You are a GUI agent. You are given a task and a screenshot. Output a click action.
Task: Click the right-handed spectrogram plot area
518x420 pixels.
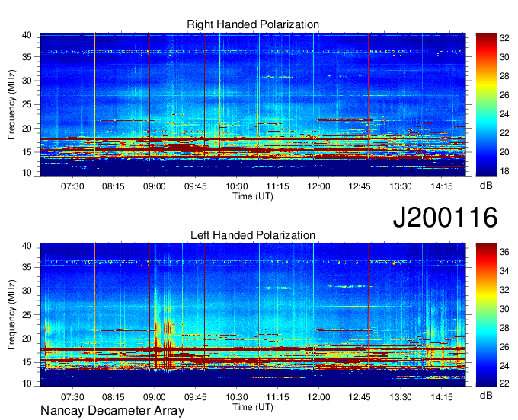click(x=253, y=104)
